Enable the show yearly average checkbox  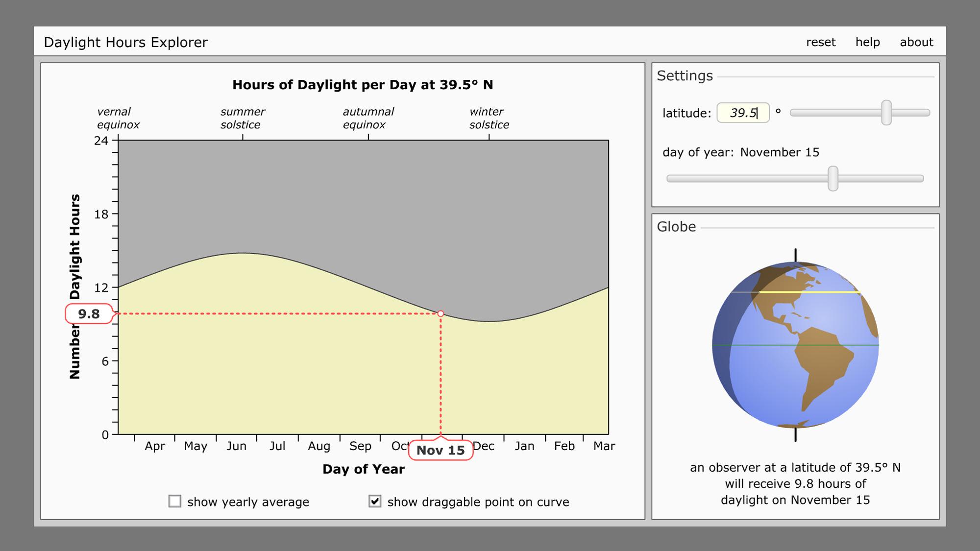[174, 502]
